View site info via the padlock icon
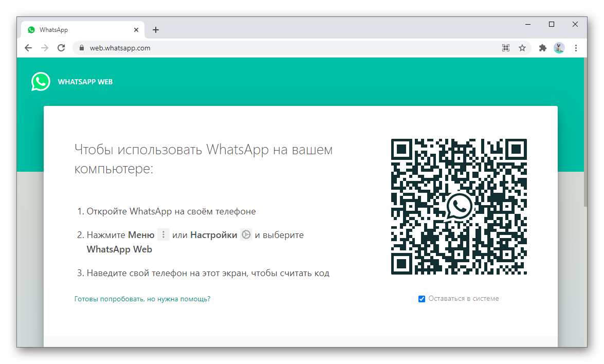This screenshot has width=604, height=364. tap(82, 48)
